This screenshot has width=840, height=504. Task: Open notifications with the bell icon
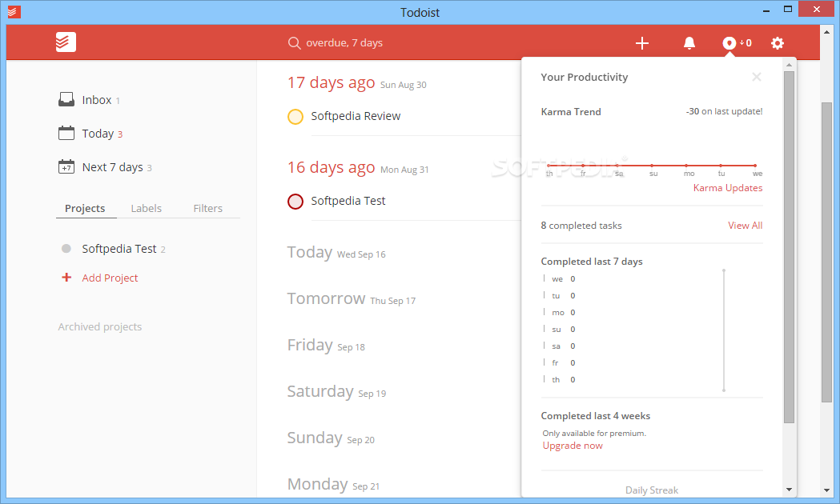[689, 43]
